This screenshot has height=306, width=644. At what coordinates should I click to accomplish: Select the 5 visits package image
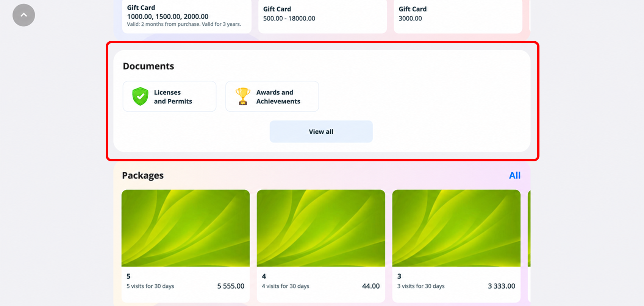pyautogui.click(x=186, y=228)
